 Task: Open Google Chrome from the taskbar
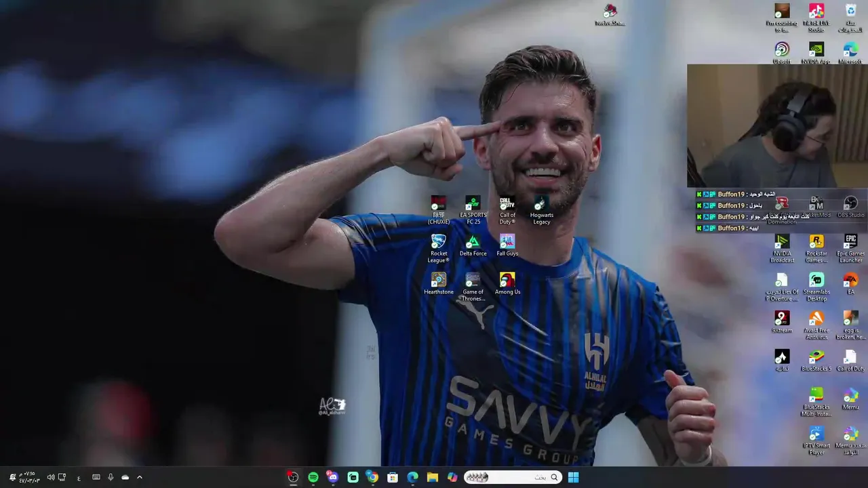click(x=373, y=477)
